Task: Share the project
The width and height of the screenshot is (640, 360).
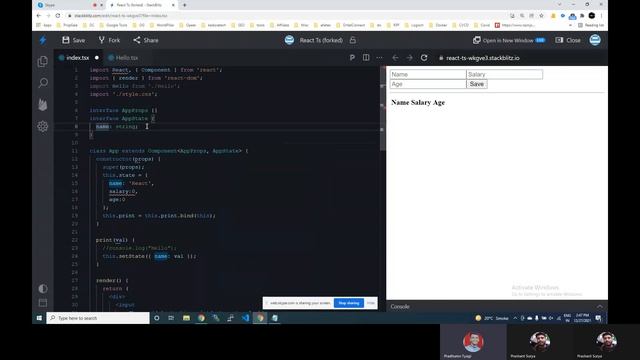Action: point(146,40)
